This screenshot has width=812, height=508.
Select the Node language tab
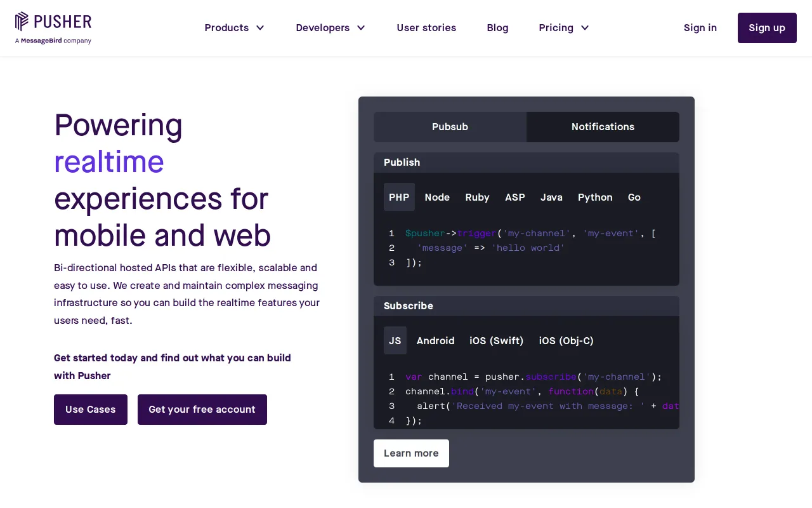437,197
